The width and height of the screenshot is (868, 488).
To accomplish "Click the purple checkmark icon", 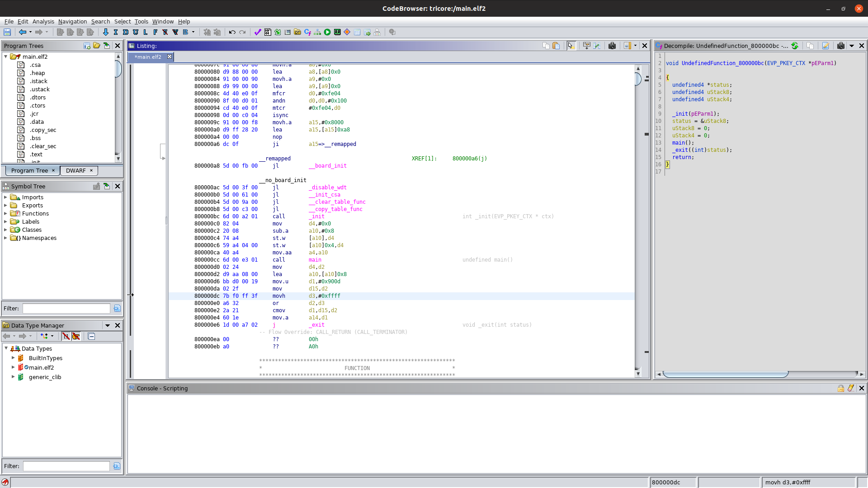I will tap(258, 32).
